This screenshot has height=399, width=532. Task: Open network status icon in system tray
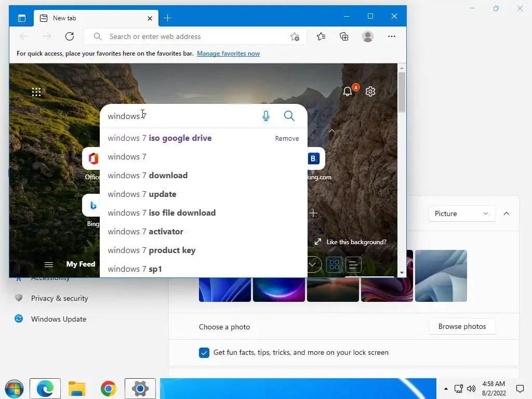pyautogui.click(x=458, y=389)
